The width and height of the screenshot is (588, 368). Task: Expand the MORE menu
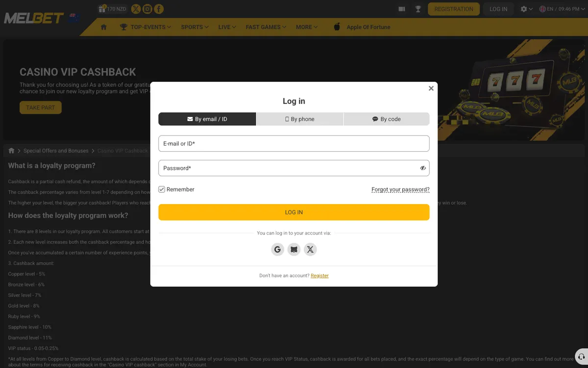point(307,27)
